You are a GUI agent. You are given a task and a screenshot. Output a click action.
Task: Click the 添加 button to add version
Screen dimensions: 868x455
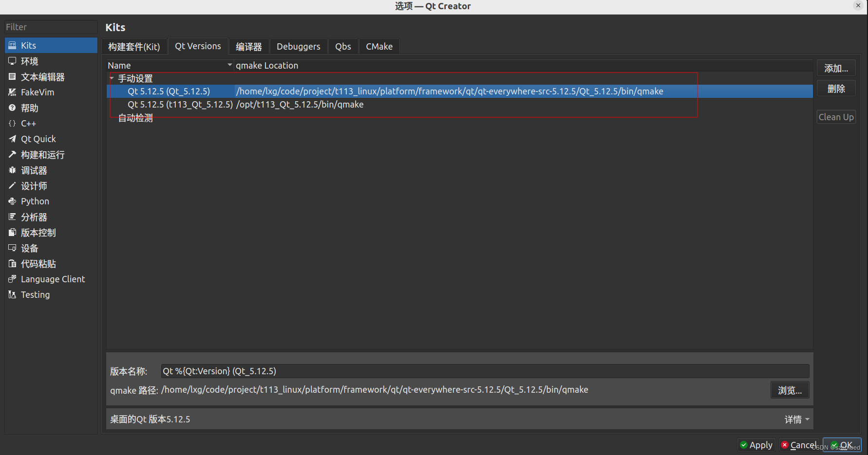point(836,68)
